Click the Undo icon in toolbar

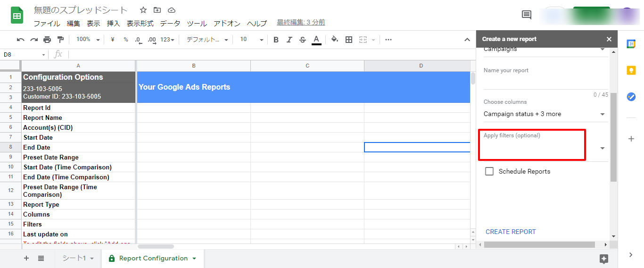(20, 40)
